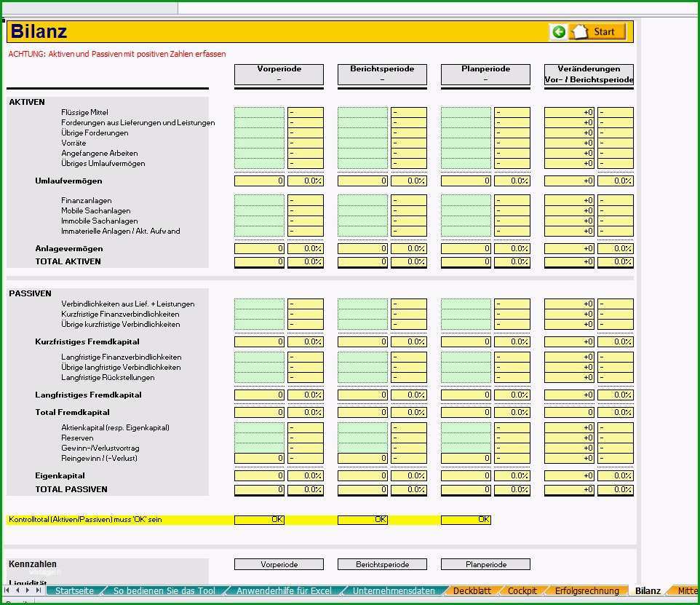Click the Berichtsperiode column header box

382,74
